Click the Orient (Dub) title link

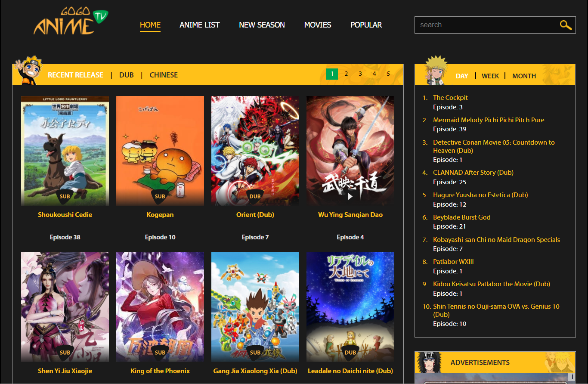pos(255,215)
